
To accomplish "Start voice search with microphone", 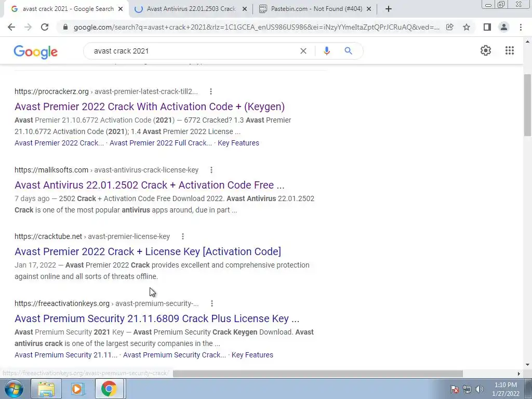I will coord(327,51).
